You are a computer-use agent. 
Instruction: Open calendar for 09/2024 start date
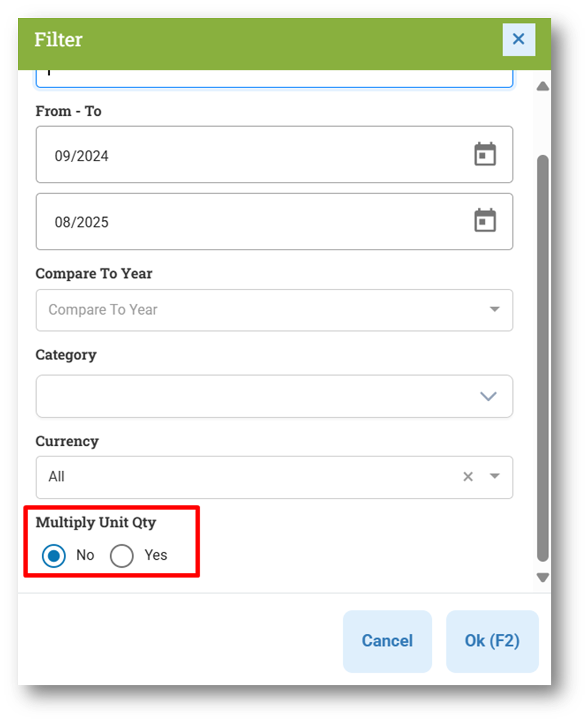pos(485,154)
